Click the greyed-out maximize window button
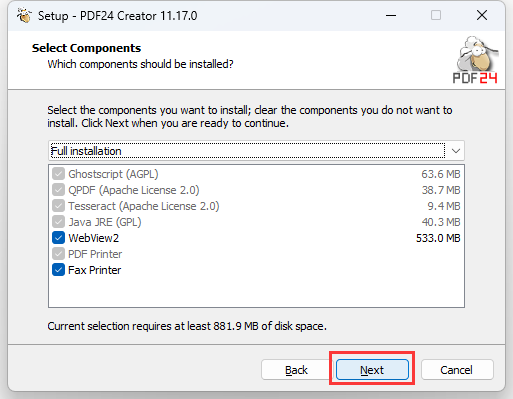Viewport: 513px width, 399px height. pyautogui.click(x=436, y=15)
